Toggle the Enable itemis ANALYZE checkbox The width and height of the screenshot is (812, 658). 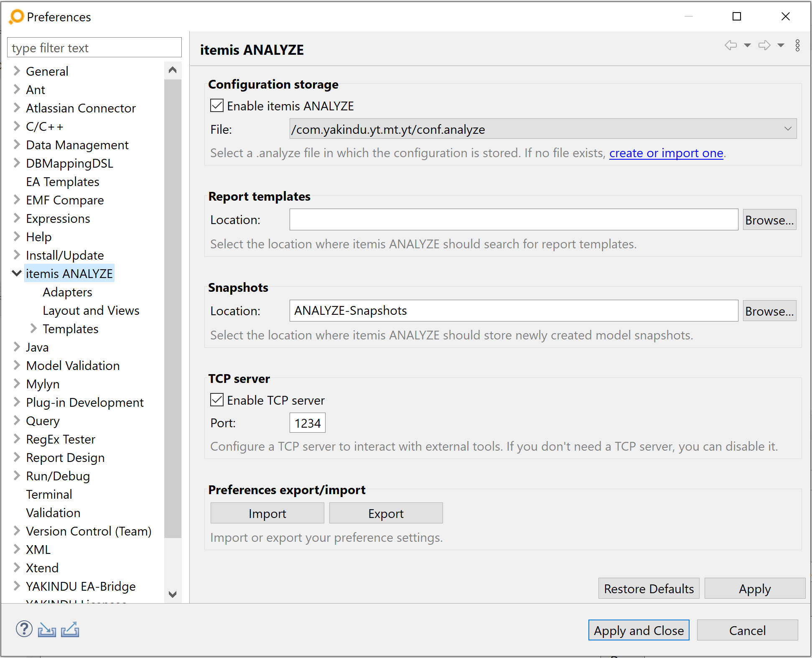point(217,105)
